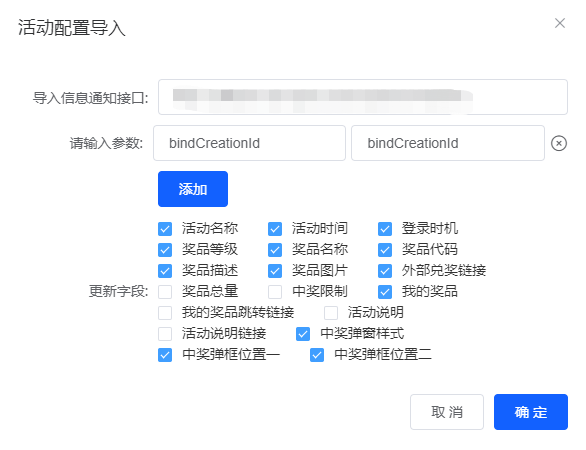The width and height of the screenshot is (586, 450).
Task: Uncheck the 活动时间 checkbox
Action: point(275,229)
